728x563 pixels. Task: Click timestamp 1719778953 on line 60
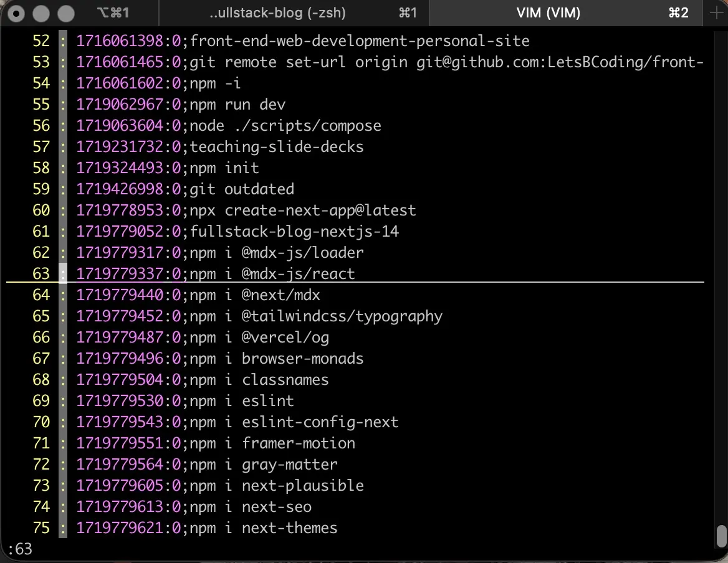[120, 211]
